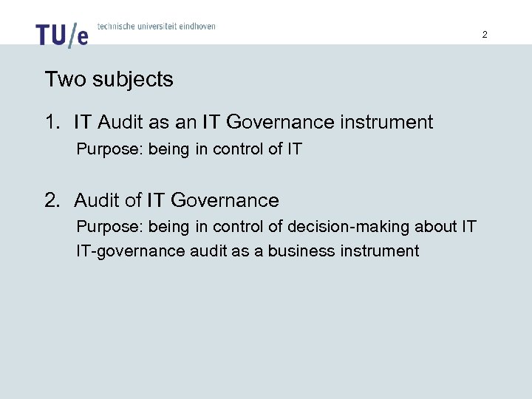Image resolution: width=532 pixels, height=399 pixels.
Task: Select 'IT Audit as an IT Governance instrument' line
Action: [x=253, y=122]
